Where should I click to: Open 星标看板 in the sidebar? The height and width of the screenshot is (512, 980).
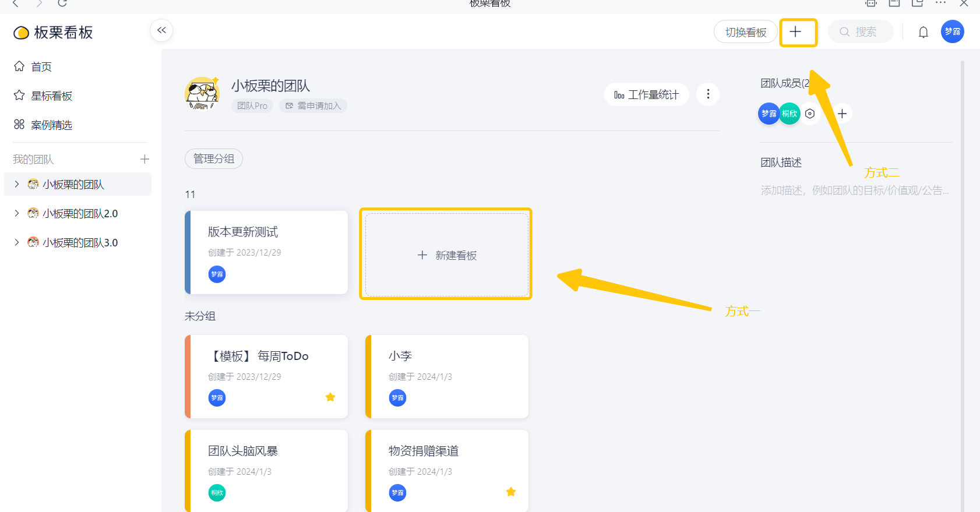51,96
